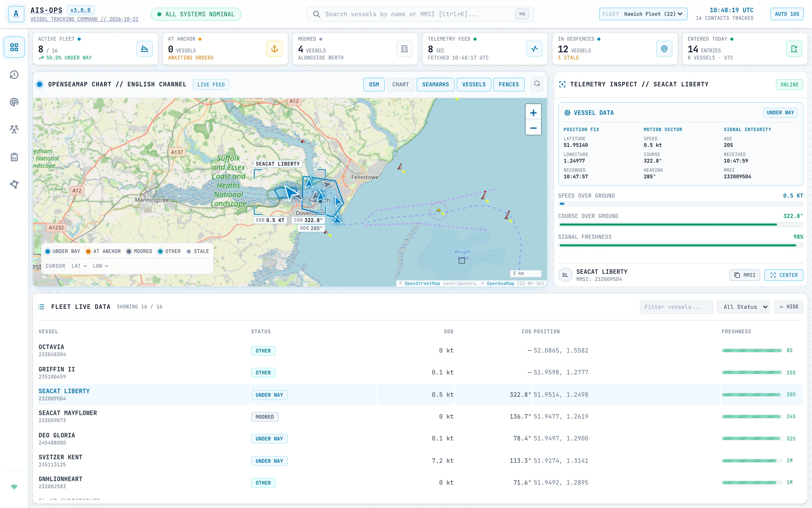Viewport: 812px width, 508px height.
Task: Toggle the CHART base layer
Action: [x=401, y=85]
